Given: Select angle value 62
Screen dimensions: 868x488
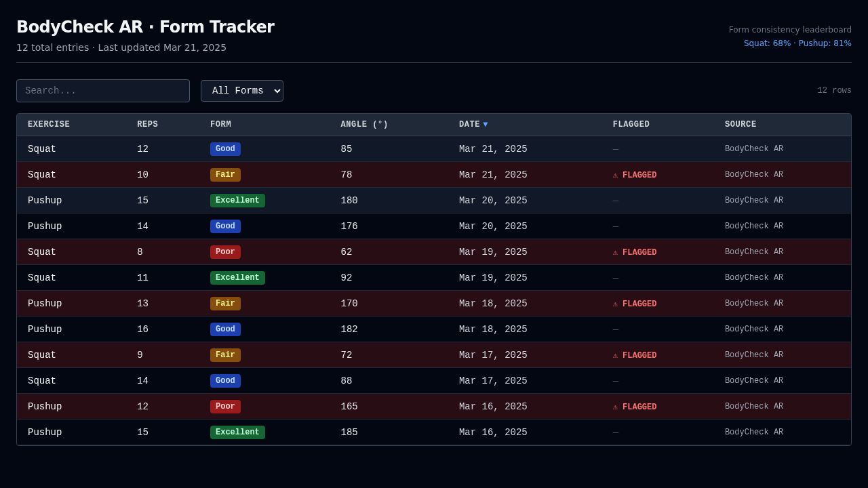Looking at the screenshot, I should 347,252.
